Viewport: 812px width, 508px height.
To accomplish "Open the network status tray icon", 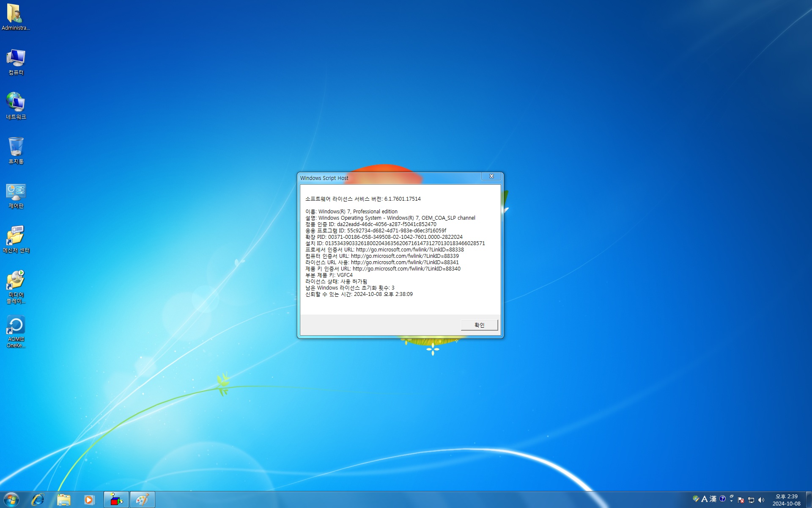I will [751, 500].
